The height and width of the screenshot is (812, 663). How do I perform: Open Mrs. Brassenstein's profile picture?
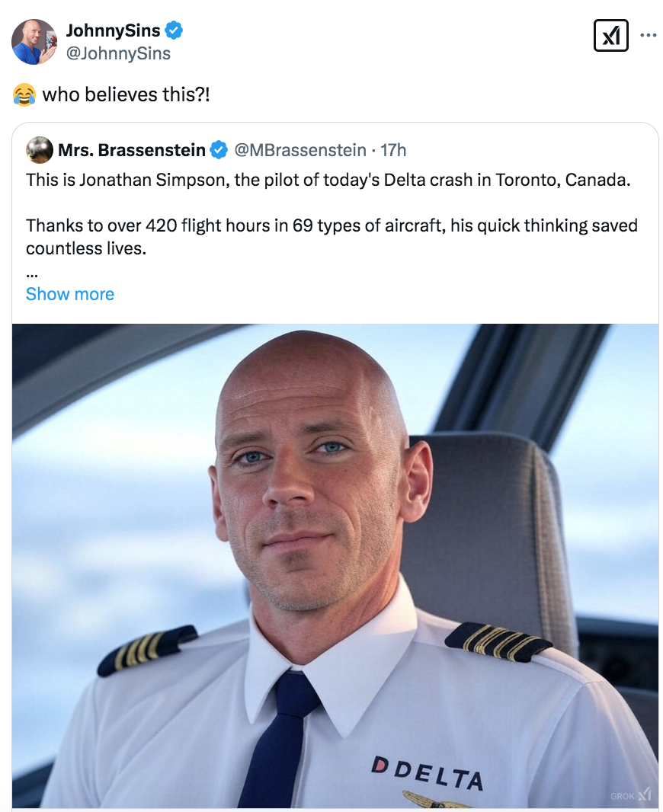39,150
